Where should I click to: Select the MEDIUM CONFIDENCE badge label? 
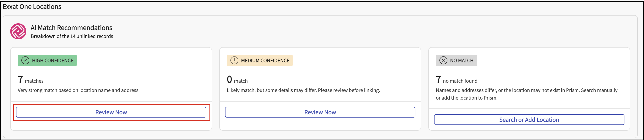265,60
